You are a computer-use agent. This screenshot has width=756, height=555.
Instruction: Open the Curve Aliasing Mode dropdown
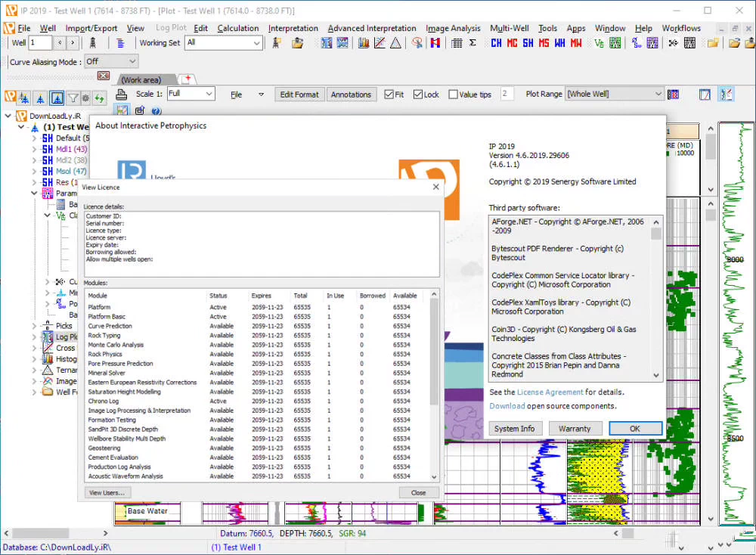coord(111,62)
